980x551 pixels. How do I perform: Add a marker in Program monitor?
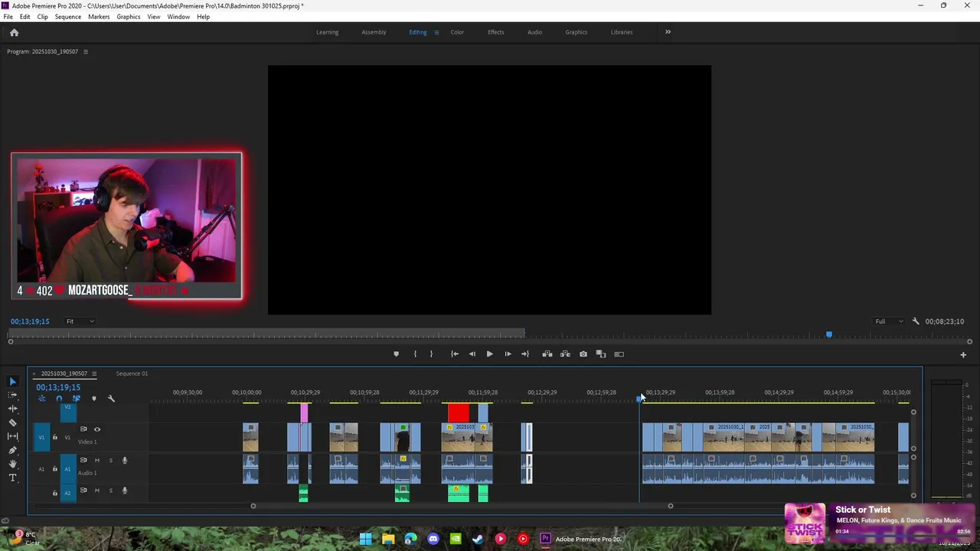point(396,354)
